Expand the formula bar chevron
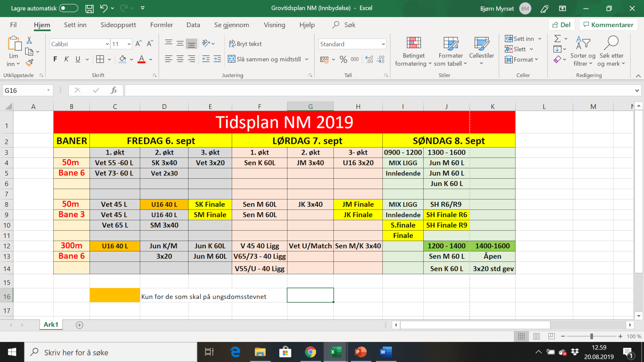Image resolution: width=644 pixels, height=362 pixels. (637, 90)
